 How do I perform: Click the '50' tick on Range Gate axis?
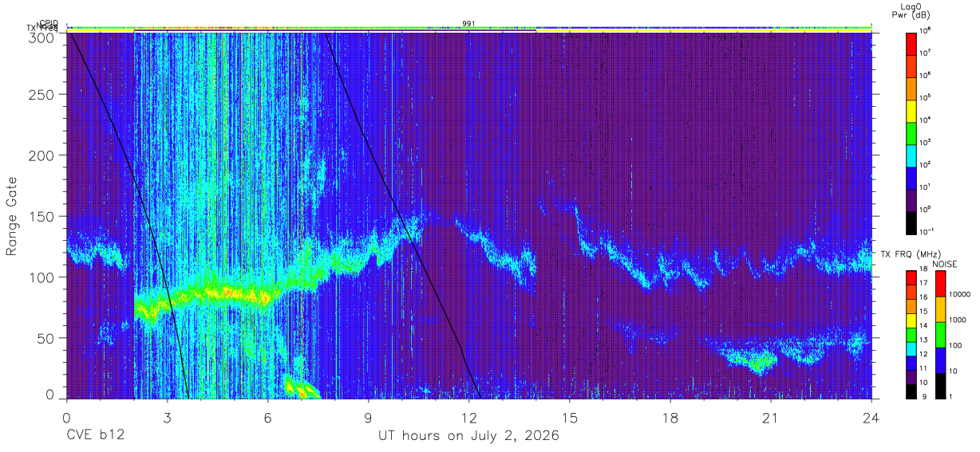tap(47, 338)
